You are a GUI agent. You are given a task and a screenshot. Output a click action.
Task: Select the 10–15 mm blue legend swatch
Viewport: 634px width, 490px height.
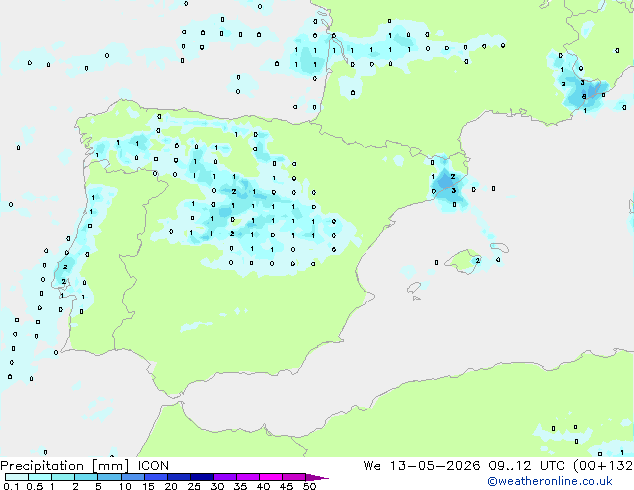click(132, 477)
